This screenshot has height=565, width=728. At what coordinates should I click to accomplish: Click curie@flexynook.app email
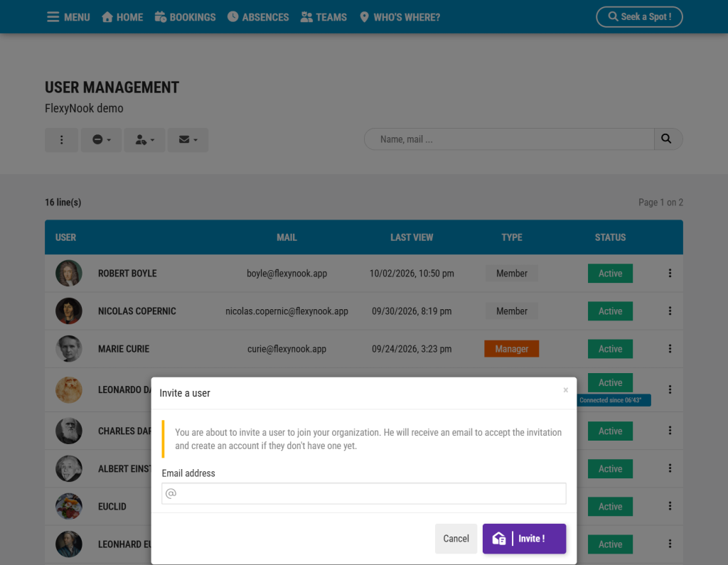287,349
